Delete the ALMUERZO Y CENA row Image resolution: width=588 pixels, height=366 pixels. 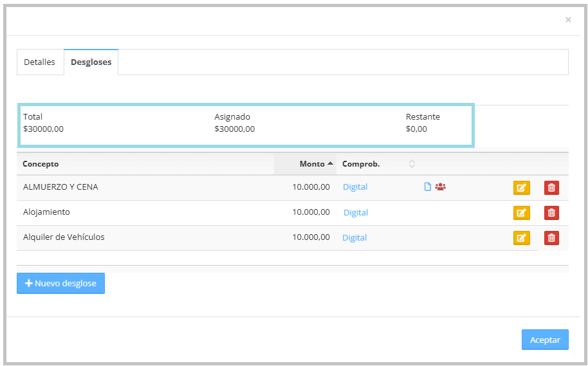click(x=551, y=188)
